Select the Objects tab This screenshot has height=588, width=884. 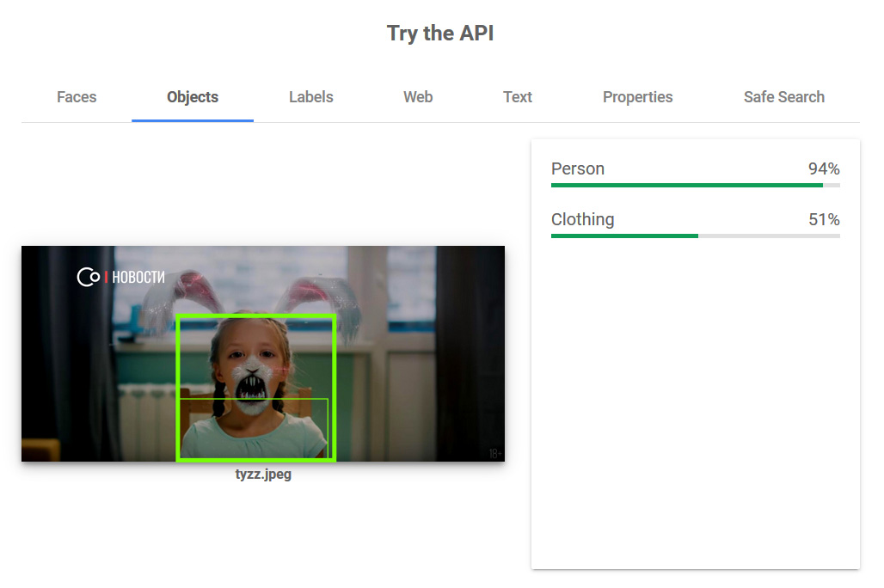193,97
